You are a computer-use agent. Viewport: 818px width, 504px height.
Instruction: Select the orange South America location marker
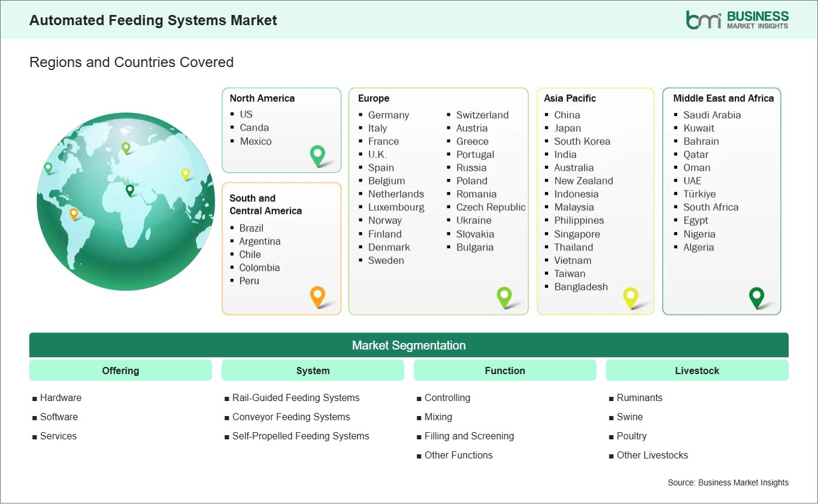pyautogui.click(x=317, y=296)
